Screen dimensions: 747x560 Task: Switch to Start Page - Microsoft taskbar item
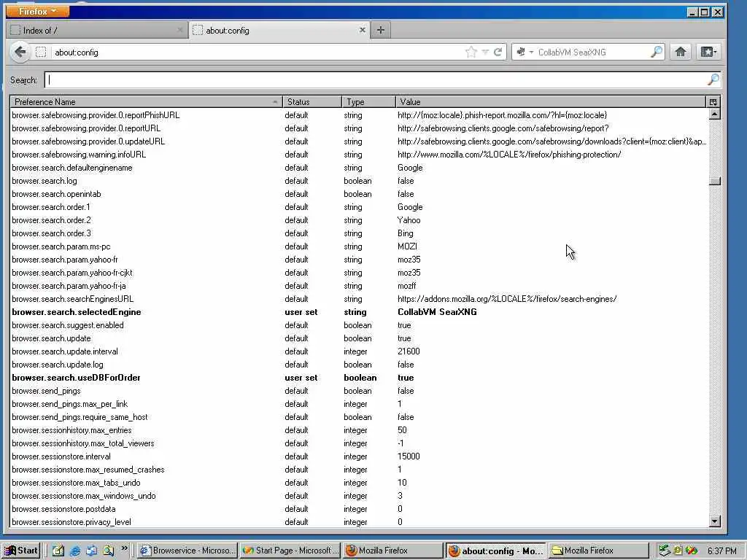point(290,551)
